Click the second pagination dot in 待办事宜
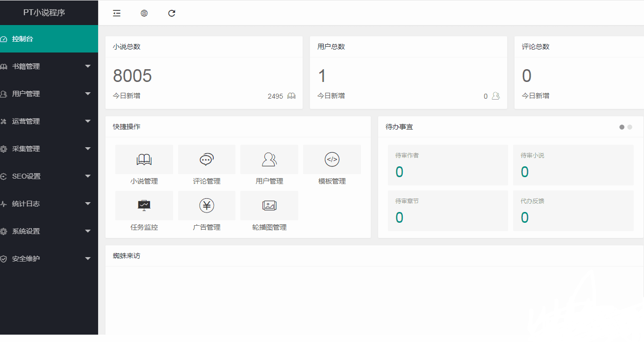The image size is (644, 342). (629, 127)
